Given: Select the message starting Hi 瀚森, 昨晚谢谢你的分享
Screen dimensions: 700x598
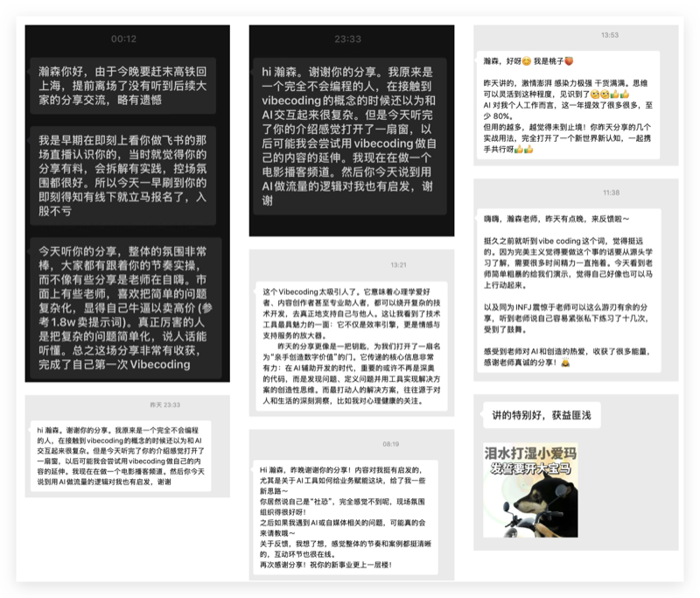Looking at the screenshot, I should click(x=350, y=517).
